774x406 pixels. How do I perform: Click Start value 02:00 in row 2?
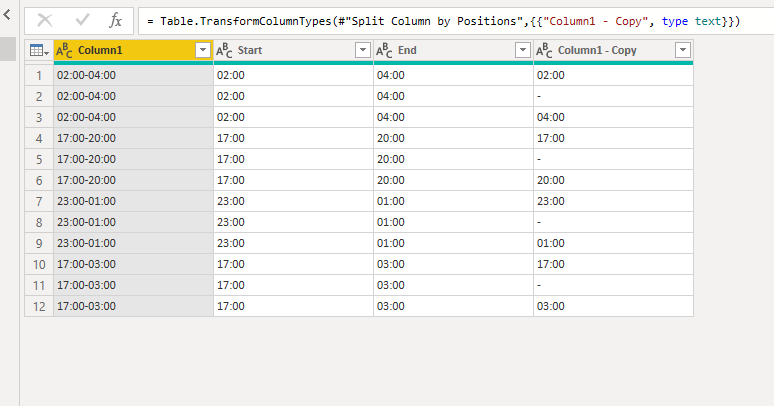coord(293,96)
